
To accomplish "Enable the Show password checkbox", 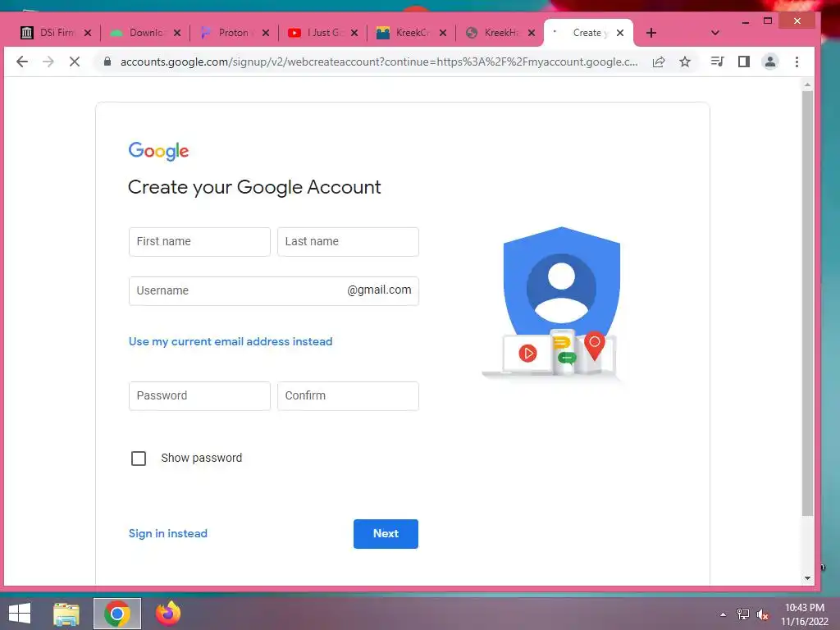I will [138, 458].
